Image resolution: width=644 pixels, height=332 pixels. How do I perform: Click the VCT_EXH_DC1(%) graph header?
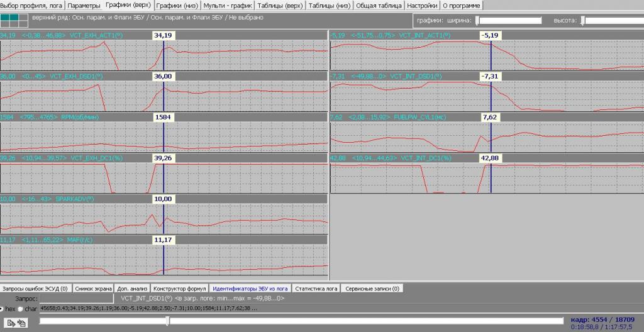[164, 158]
